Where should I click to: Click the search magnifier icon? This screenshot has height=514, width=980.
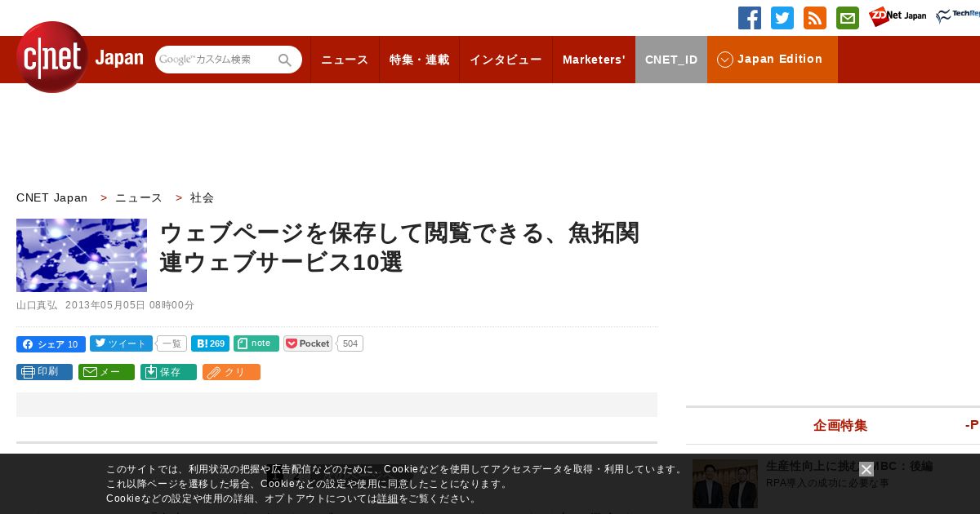pyautogui.click(x=285, y=60)
